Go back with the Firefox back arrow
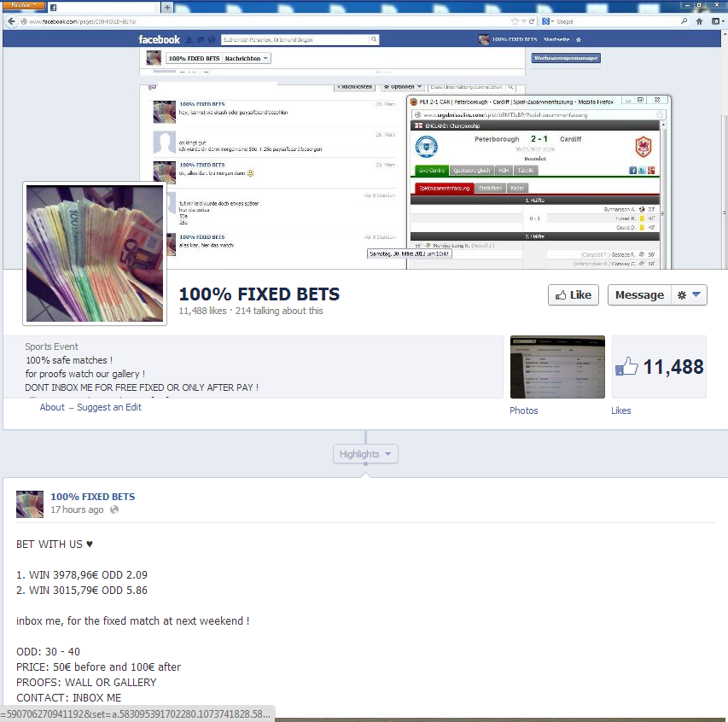 (x=12, y=21)
